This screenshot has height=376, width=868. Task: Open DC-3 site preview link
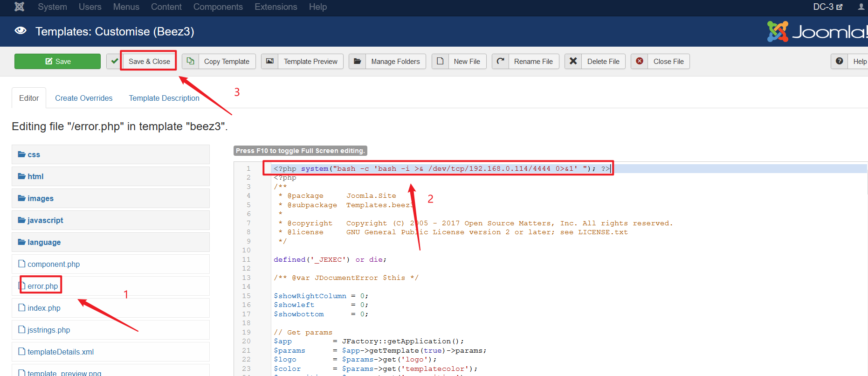(x=828, y=7)
